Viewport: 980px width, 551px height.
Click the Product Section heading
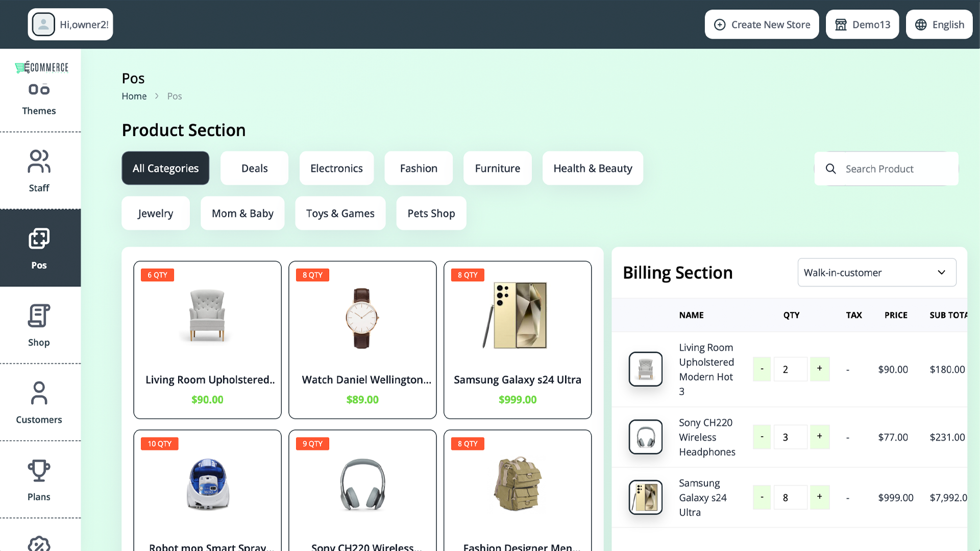(x=184, y=130)
